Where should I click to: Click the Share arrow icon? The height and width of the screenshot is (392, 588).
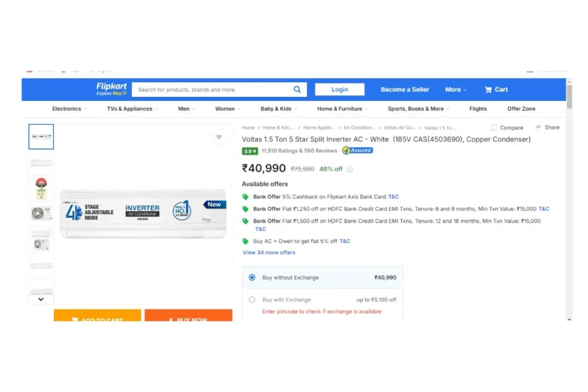pos(538,127)
